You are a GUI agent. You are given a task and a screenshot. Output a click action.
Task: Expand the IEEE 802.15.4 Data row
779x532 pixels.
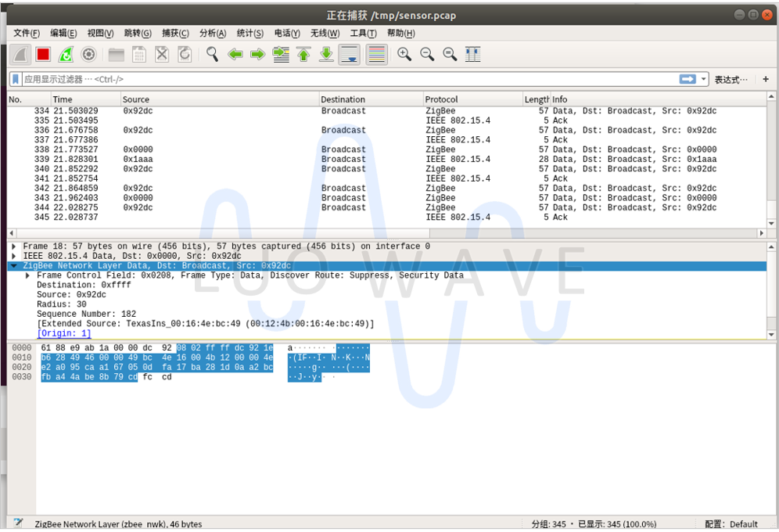(x=14, y=256)
